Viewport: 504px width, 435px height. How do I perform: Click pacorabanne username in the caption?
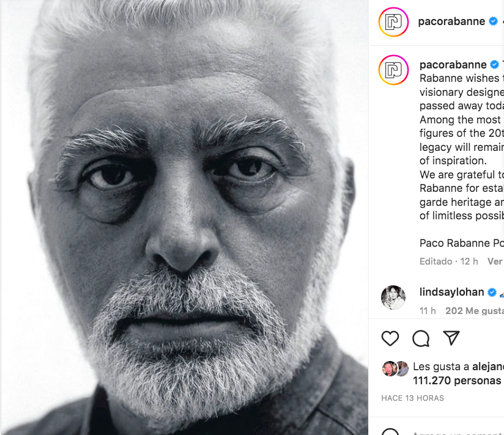(453, 65)
